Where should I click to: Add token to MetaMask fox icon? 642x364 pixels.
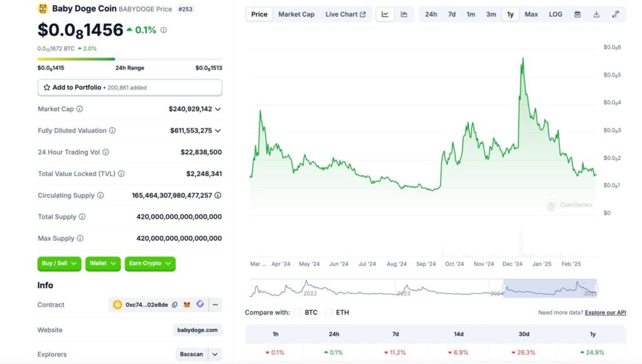[187, 304]
